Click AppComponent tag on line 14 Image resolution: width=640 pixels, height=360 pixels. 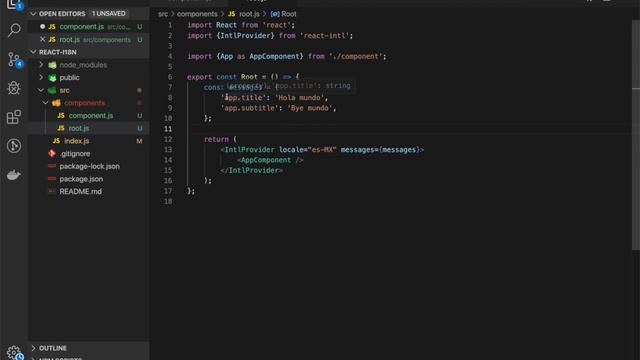pos(266,160)
